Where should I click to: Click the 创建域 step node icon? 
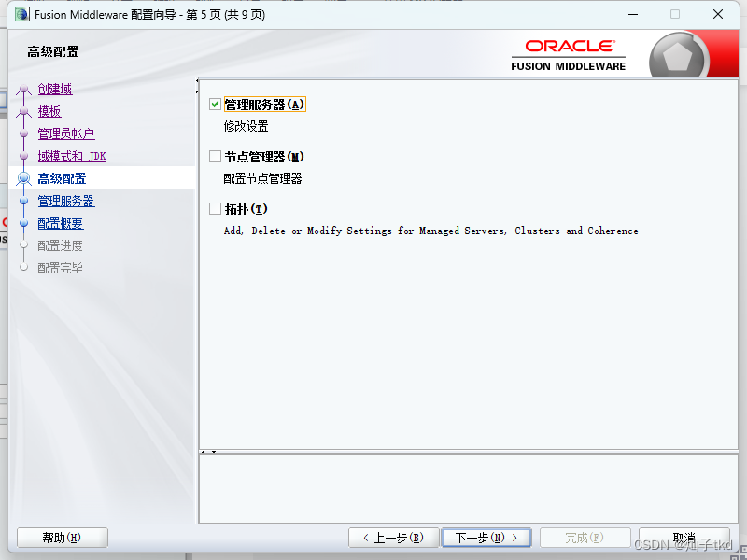click(24, 89)
